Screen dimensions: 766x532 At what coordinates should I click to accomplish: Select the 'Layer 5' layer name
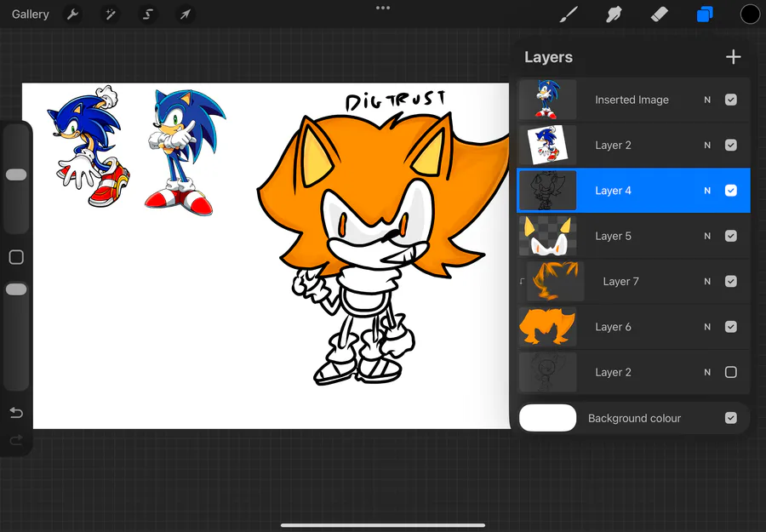click(613, 236)
